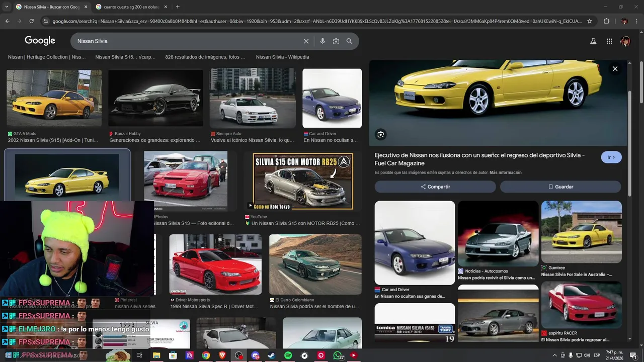Open the Windows notification center
Screen dimensions: 644x362
633,355
